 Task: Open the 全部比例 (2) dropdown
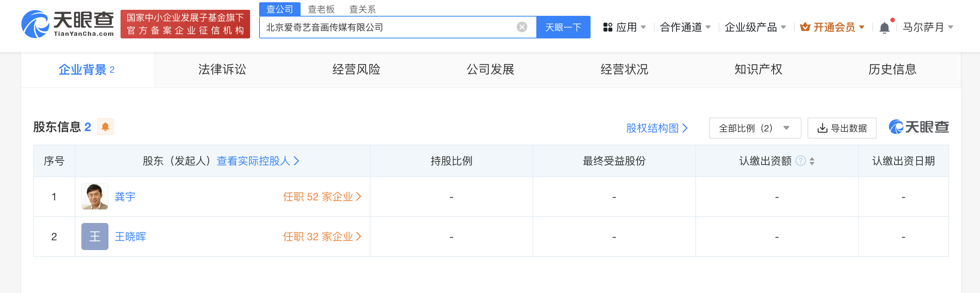[x=755, y=128]
